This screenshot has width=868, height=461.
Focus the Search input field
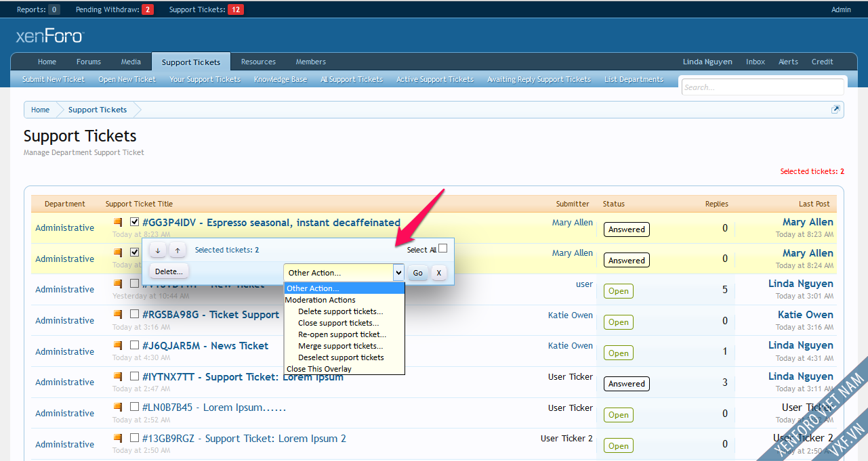(x=762, y=87)
